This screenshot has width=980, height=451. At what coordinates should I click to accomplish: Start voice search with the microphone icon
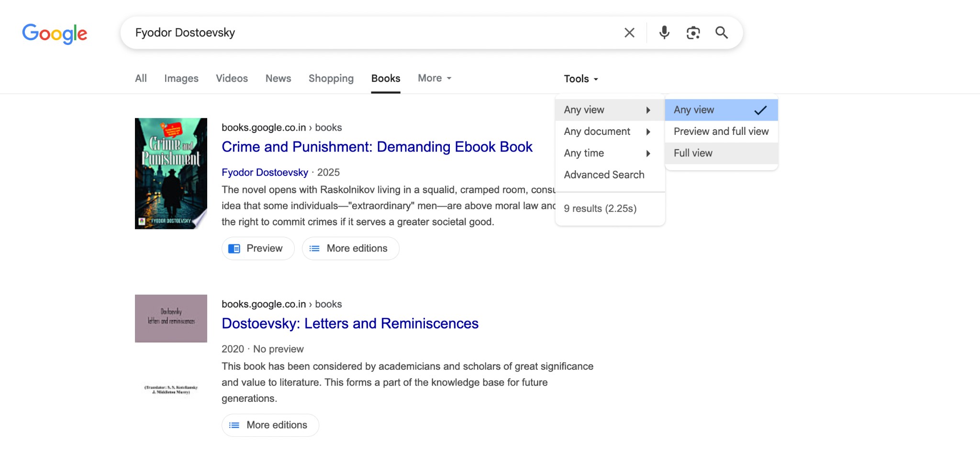tap(664, 33)
